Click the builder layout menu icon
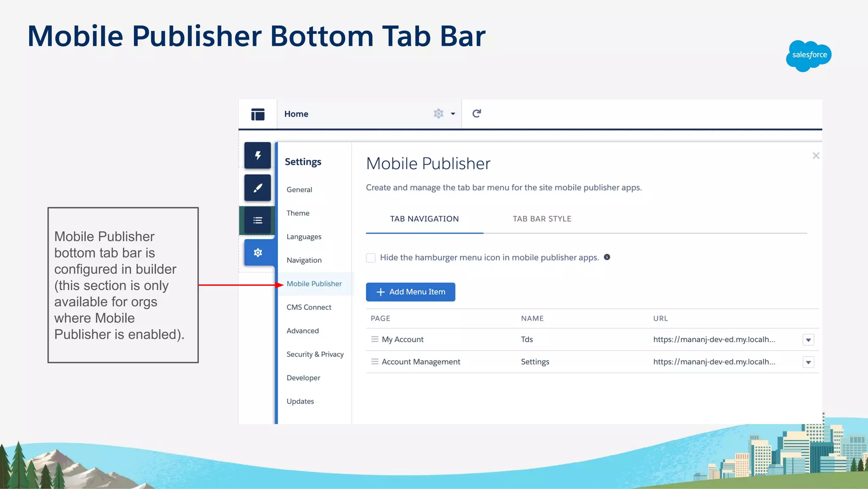 (x=258, y=114)
